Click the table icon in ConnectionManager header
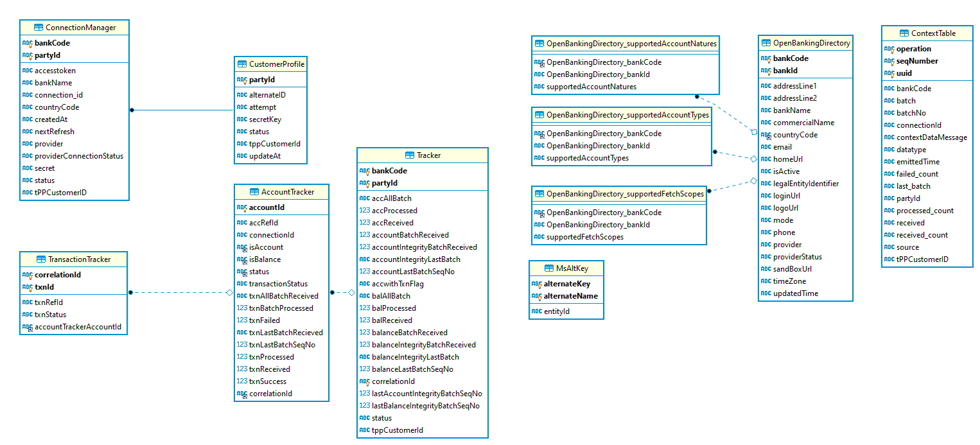Image resolution: width=980 pixels, height=445 pixels. [39, 28]
